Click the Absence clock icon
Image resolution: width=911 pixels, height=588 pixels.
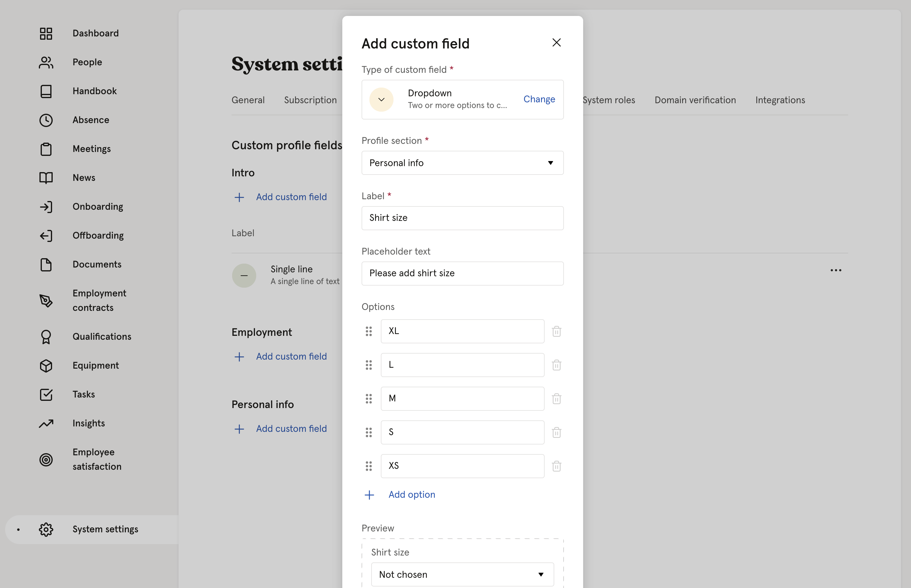(46, 120)
